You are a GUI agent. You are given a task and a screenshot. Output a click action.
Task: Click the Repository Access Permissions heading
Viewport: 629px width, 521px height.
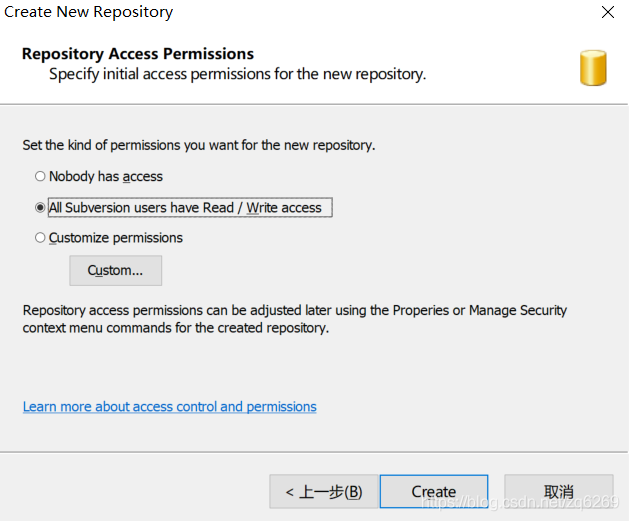[138, 54]
